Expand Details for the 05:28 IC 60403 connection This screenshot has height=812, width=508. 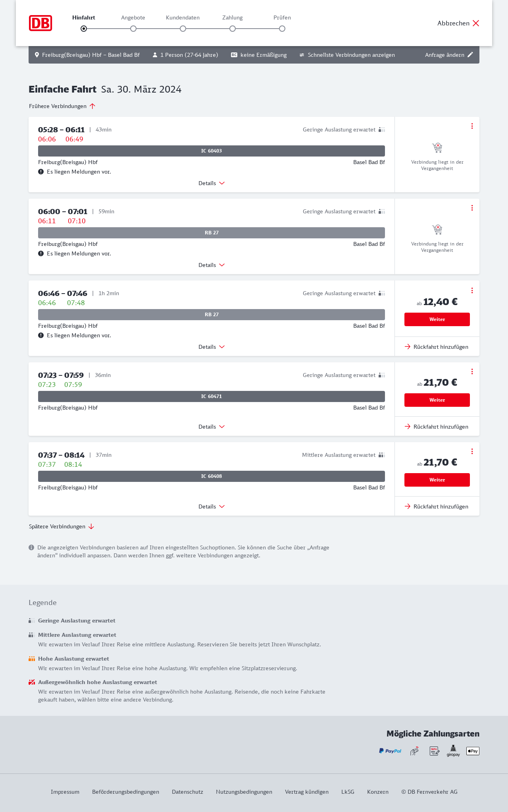click(212, 183)
